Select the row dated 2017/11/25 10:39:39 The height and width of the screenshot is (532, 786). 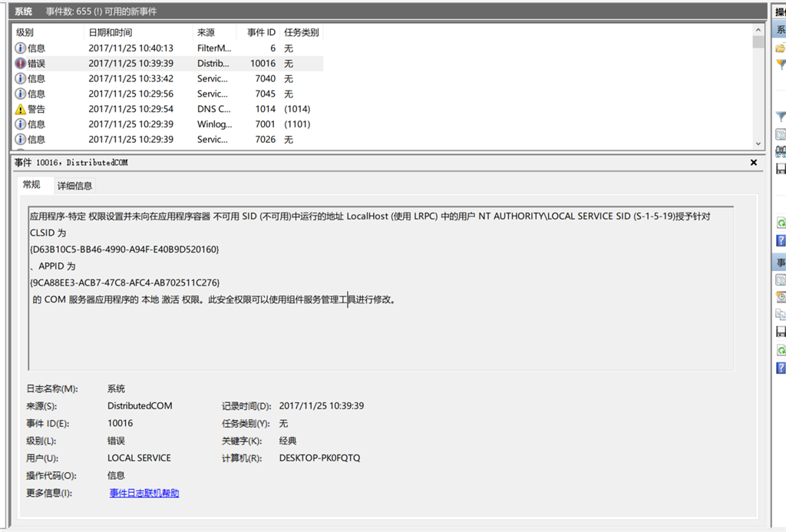(167, 64)
